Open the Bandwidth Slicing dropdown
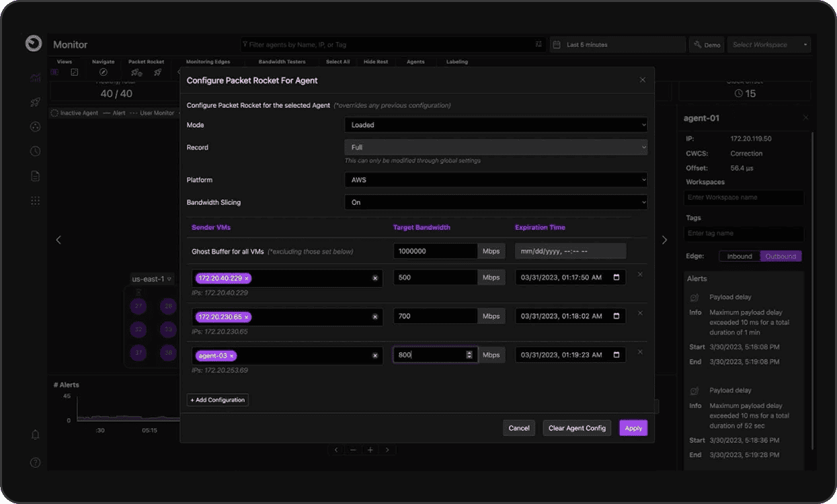 pos(495,202)
